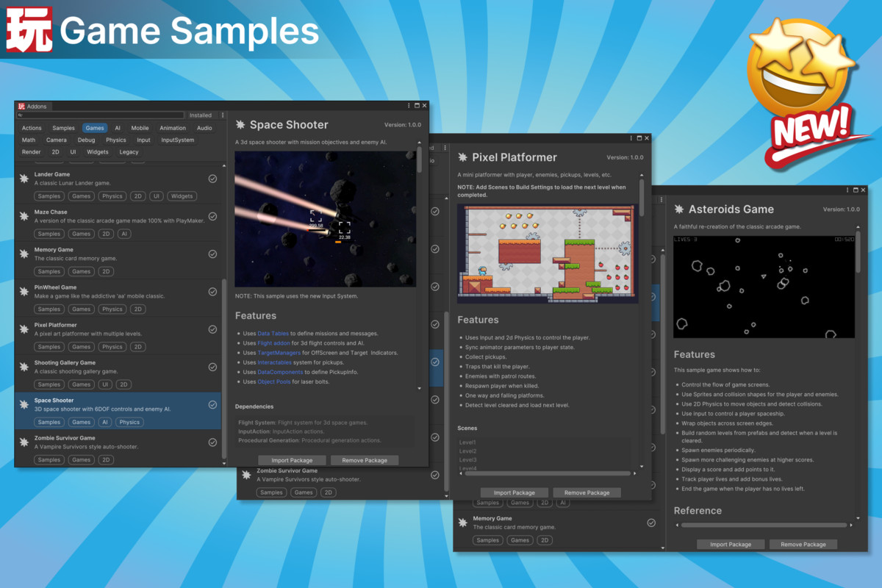This screenshot has height=588, width=882.
Task: Open the Addons window's title bar options menu
Action: [x=407, y=106]
